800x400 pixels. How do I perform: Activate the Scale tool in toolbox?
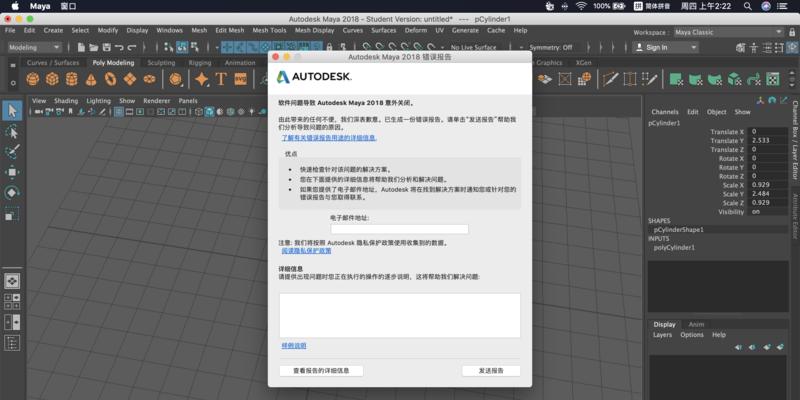point(12,213)
